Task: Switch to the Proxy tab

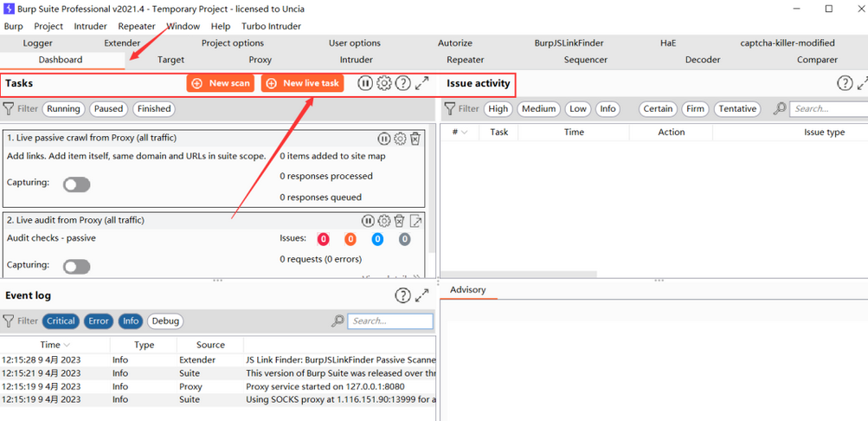Action: click(x=260, y=60)
